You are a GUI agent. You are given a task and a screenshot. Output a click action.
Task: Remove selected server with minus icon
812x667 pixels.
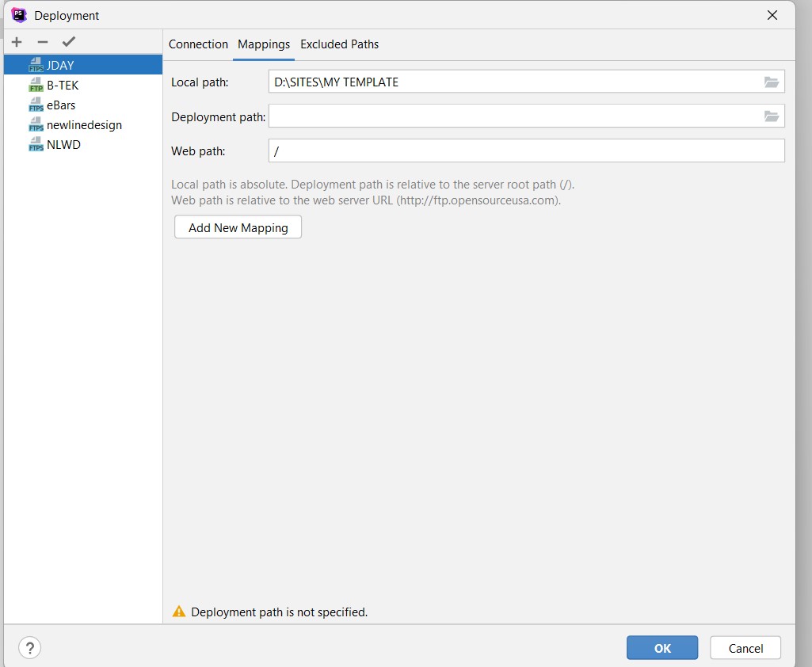click(43, 42)
